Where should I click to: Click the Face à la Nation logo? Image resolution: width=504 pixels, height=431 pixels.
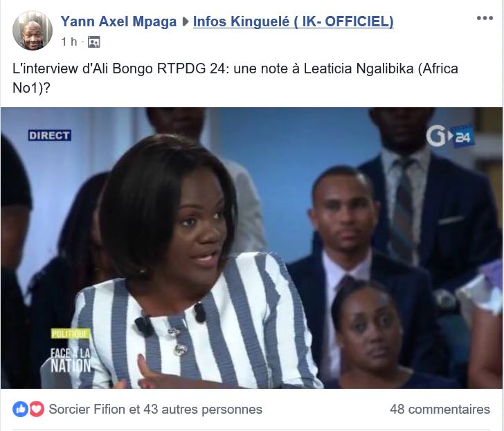tap(71, 360)
